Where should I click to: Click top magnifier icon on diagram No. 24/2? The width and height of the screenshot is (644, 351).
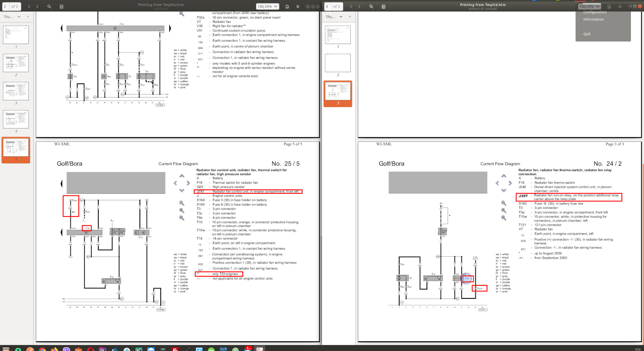point(504,203)
